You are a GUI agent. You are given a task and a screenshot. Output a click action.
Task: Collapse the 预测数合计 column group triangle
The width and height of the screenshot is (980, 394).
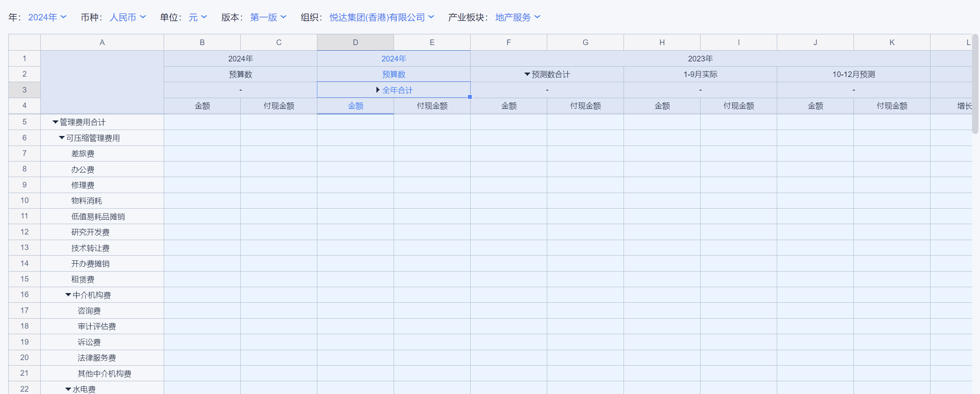527,75
